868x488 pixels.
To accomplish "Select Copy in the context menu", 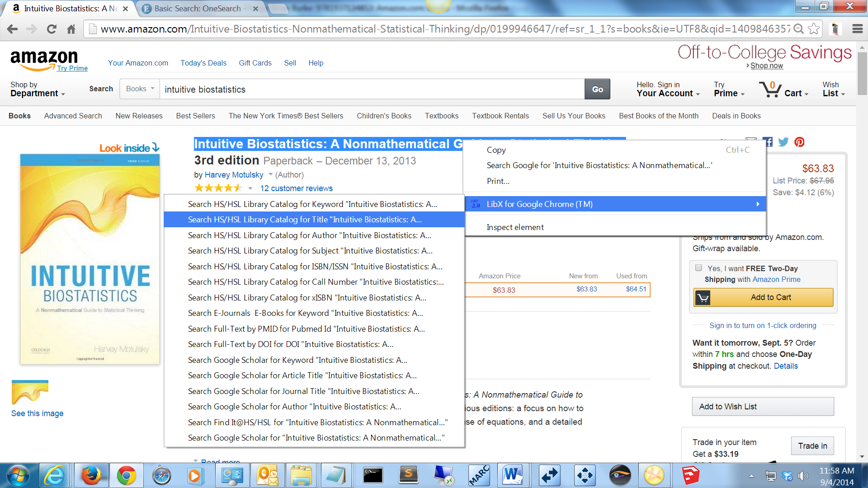I will (x=615, y=150).
